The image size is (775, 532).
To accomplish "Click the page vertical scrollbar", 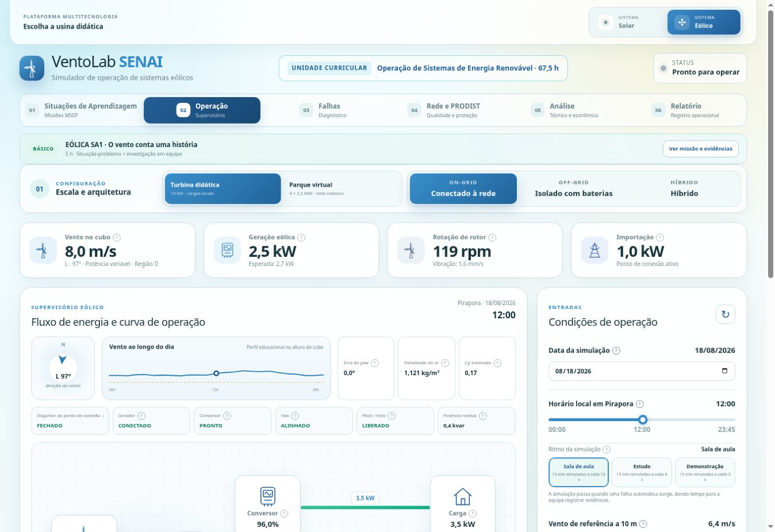I will tap(770, 144).
